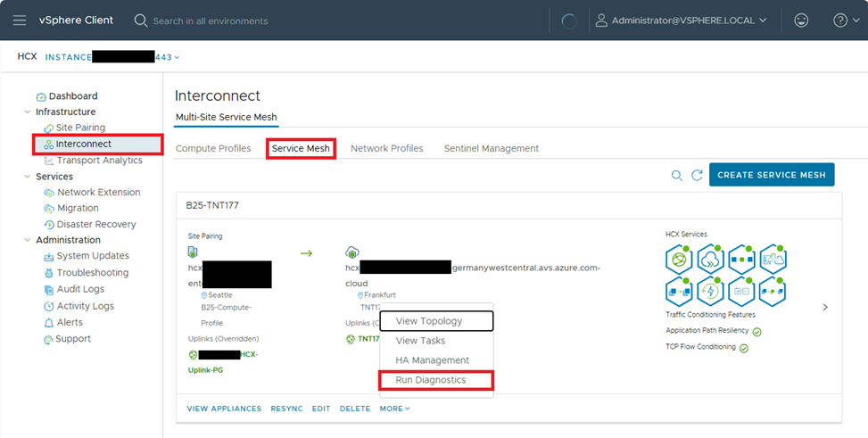Open Activity Logs
The width and height of the screenshot is (868, 438).
86,306
